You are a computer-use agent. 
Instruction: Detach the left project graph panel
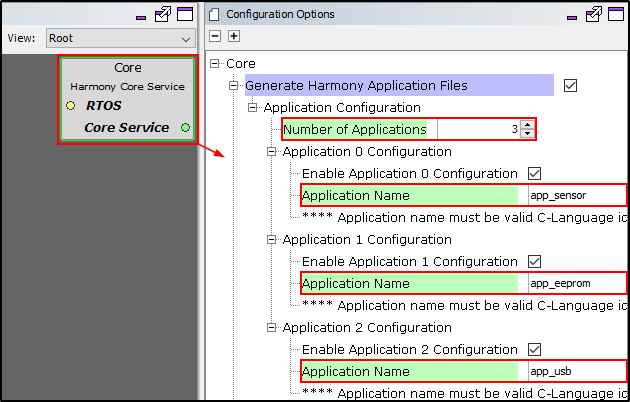(163, 14)
